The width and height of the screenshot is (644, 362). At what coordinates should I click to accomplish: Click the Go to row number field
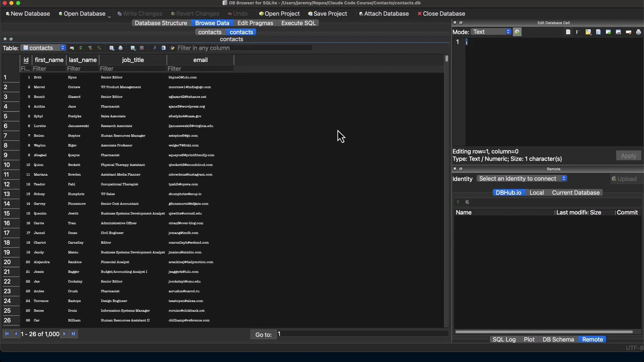(362, 334)
